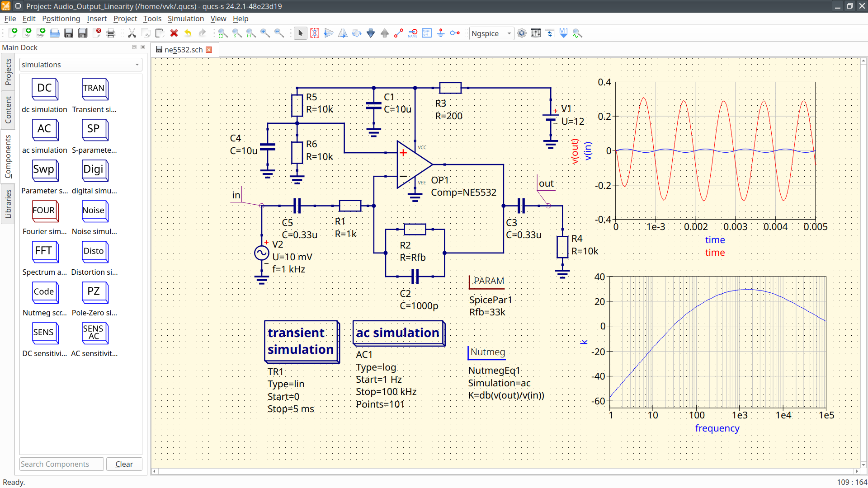Image resolution: width=868 pixels, height=488 pixels.
Task: Click the Pole-Zero simulation icon
Action: click(x=93, y=292)
